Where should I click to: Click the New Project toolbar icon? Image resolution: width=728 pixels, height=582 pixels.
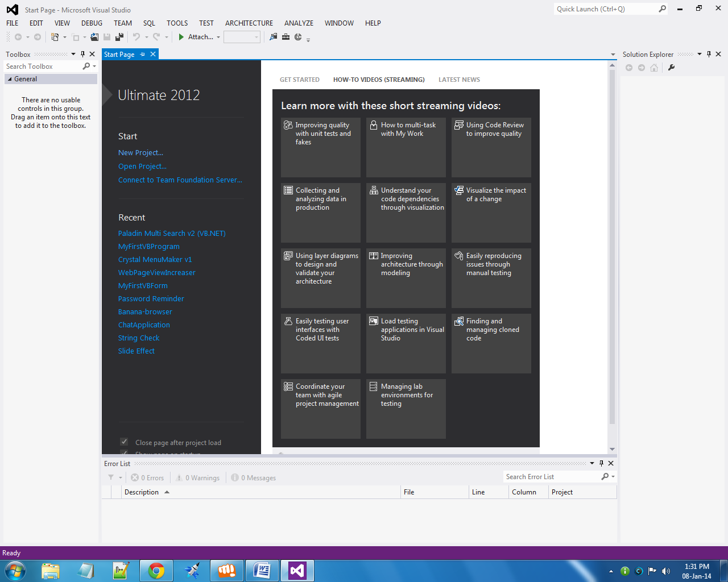coord(55,37)
